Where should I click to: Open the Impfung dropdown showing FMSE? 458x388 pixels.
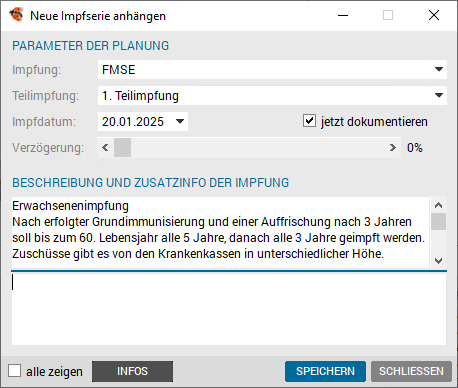click(272, 70)
